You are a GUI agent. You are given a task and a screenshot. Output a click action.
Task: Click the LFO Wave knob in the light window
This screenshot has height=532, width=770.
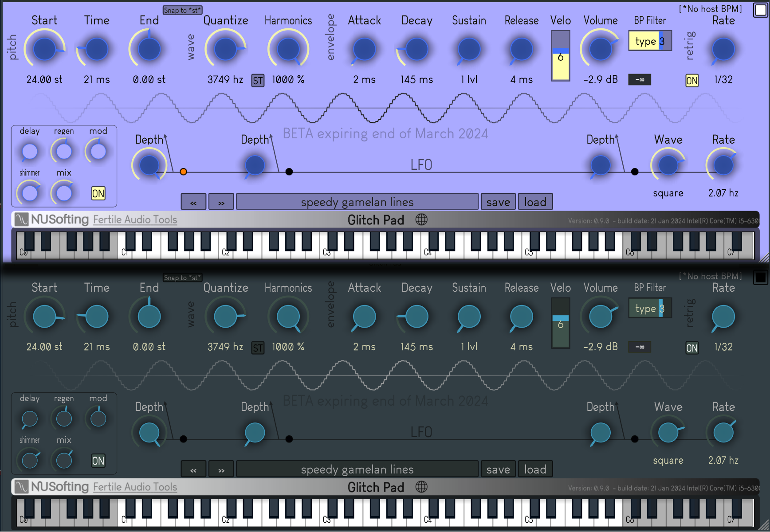click(668, 165)
